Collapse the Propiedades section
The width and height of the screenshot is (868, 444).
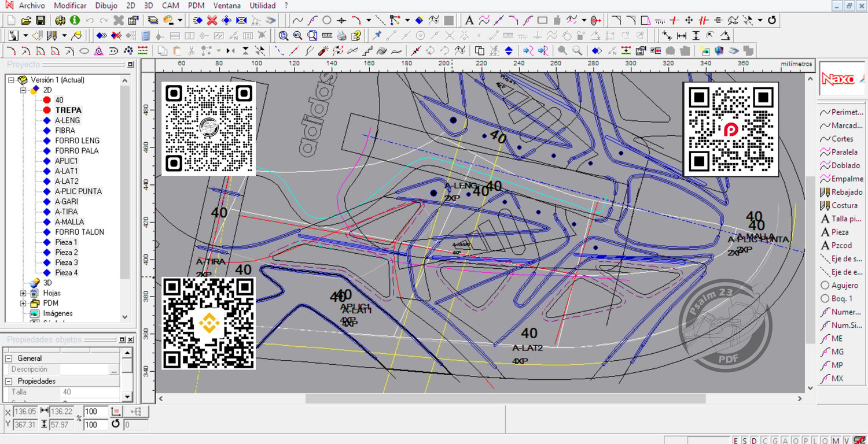(9, 381)
